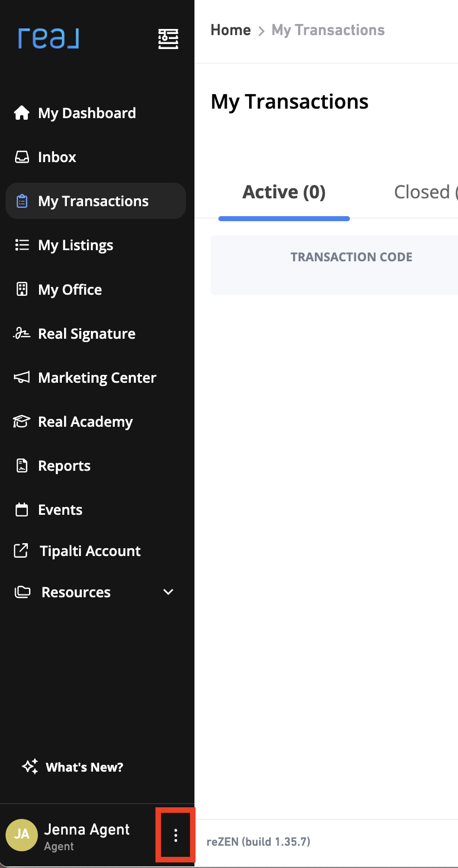458x868 pixels.
Task: Open the Tipalti Account link
Action: (90, 551)
